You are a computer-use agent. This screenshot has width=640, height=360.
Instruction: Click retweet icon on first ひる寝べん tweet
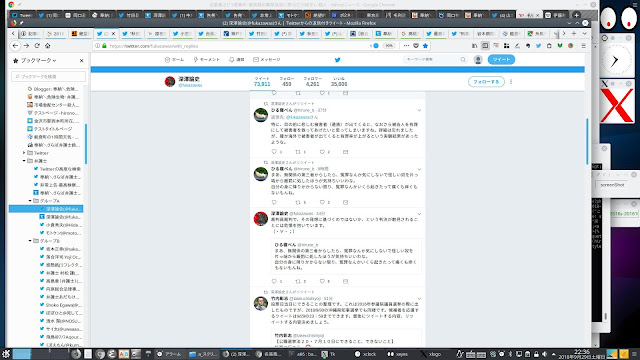click(x=298, y=152)
